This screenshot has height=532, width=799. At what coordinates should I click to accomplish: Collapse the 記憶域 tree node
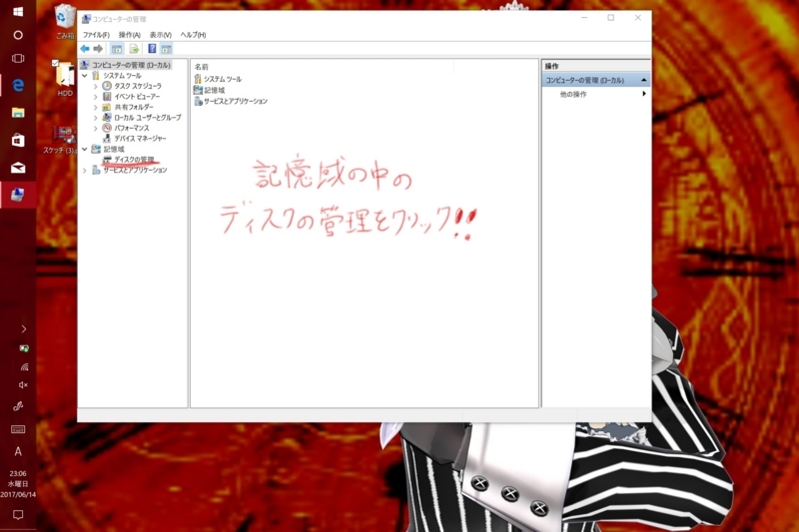85,149
